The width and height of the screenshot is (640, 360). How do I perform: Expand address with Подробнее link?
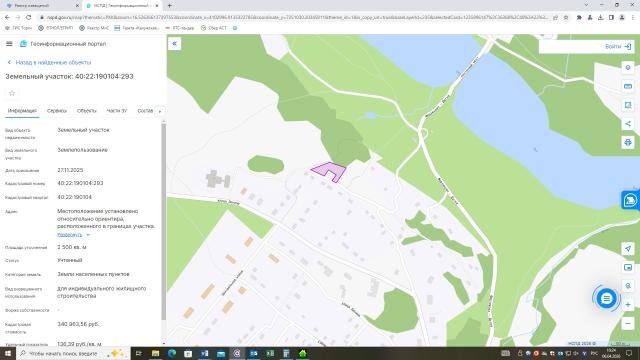tap(73, 235)
